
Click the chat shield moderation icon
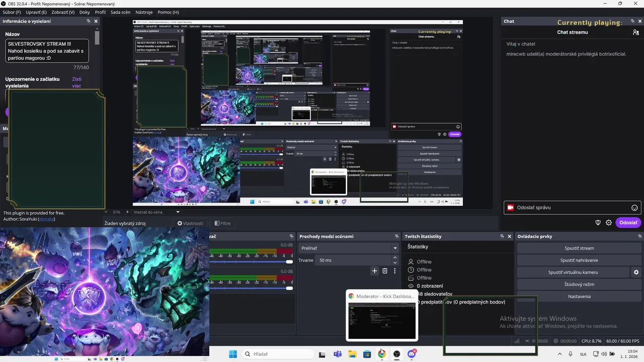(598, 223)
